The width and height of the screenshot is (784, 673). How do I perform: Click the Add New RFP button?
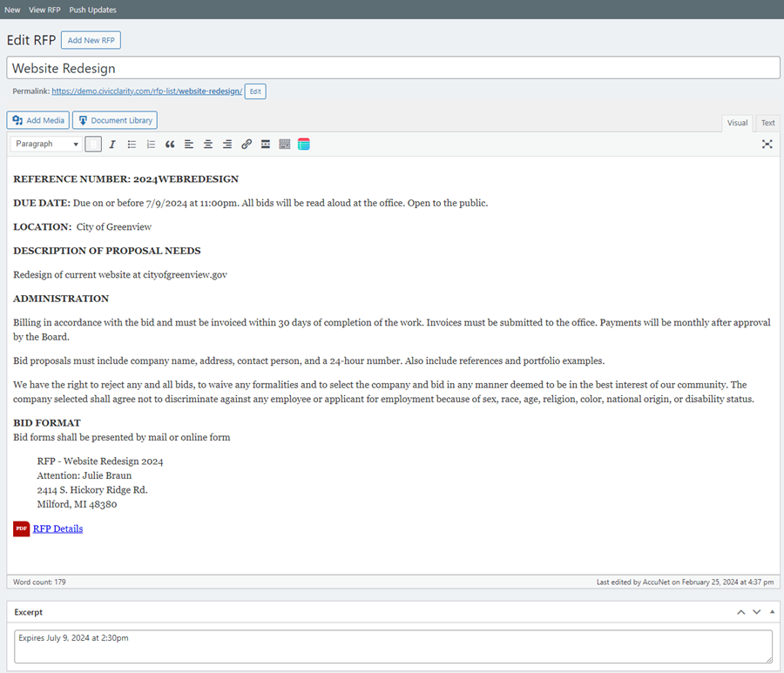91,40
